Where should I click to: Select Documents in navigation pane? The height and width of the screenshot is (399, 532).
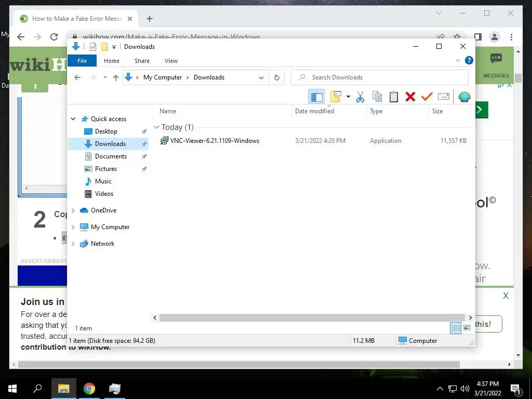tap(111, 156)
